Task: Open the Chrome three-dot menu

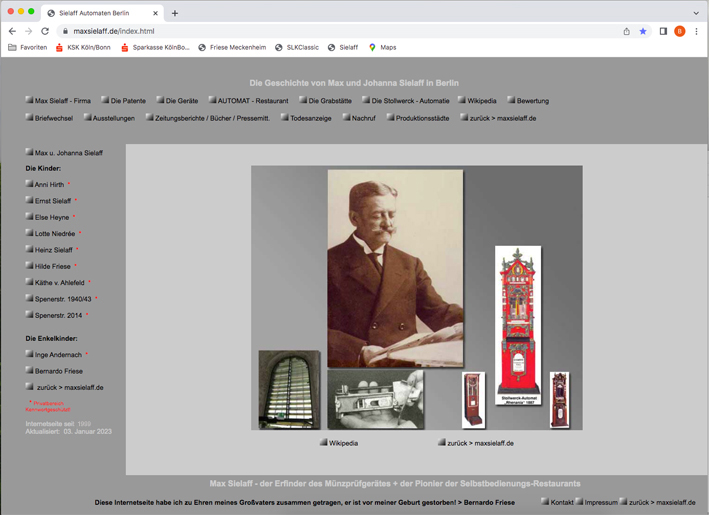Action: pyautogui.click(x=697, y=31)
